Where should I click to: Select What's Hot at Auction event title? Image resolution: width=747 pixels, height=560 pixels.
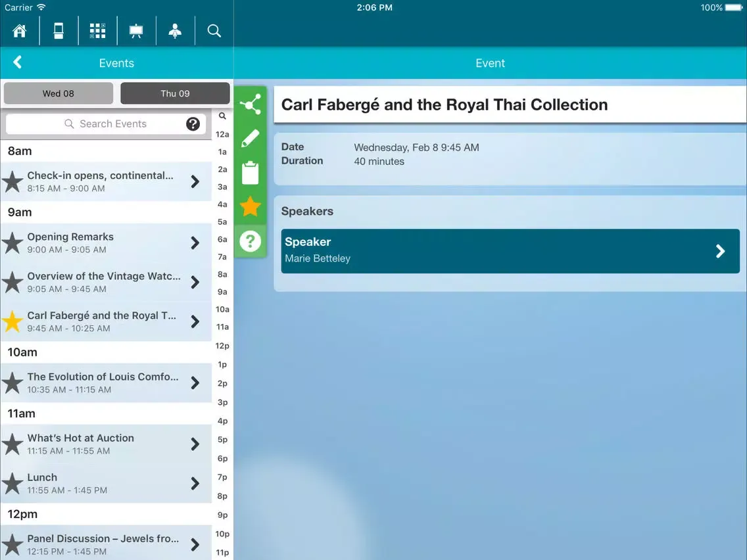point(80,438)
